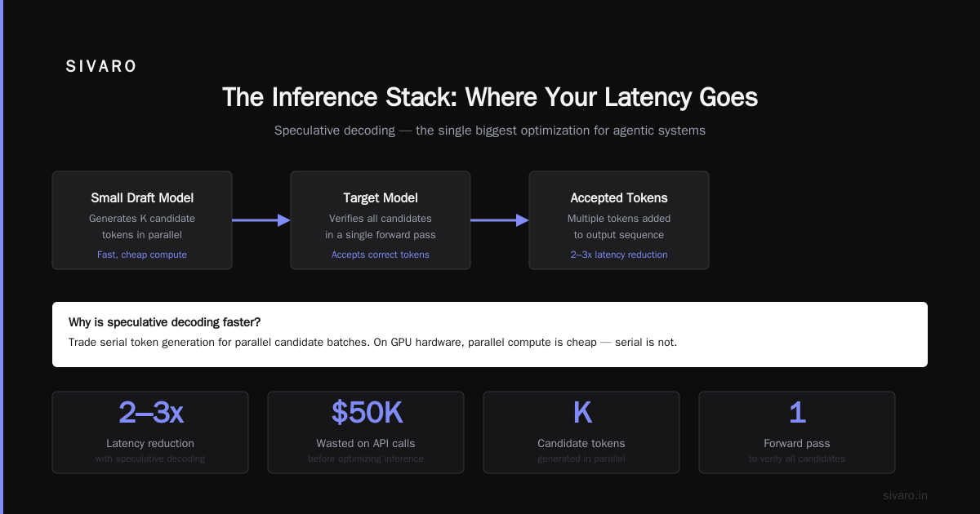Click the speculative decoding subtitle text

pos(490,131)
